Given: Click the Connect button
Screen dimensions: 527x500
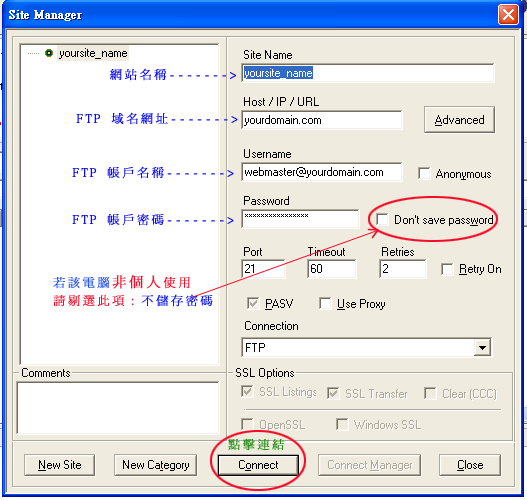Looking at the screenshot, I should coord(258,465).
